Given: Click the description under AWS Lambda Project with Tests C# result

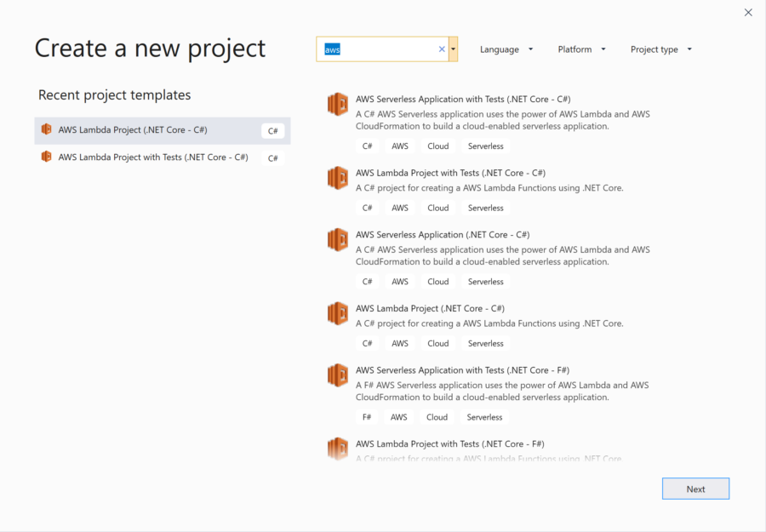Looking at the screenshot, I should [x=489, y=188].
